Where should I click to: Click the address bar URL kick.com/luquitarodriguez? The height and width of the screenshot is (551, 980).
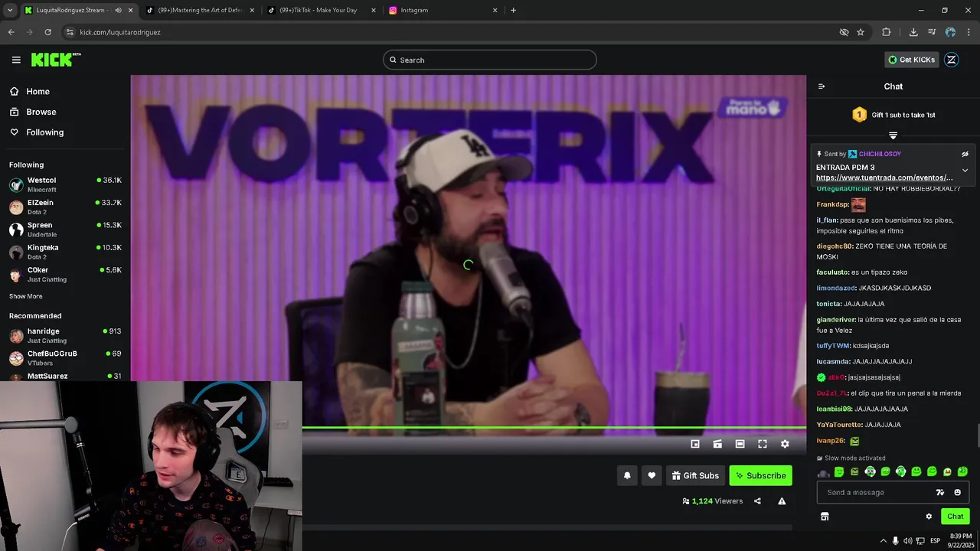point(120,32)
